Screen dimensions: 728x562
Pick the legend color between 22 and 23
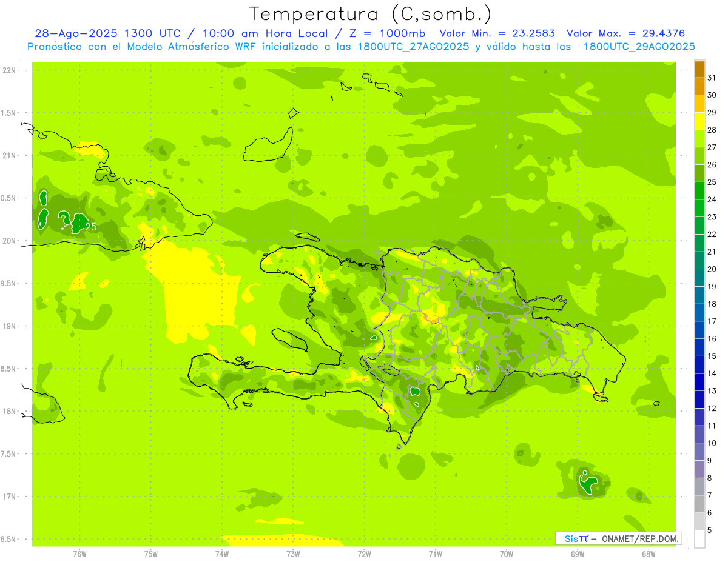[x=699, y=226]
